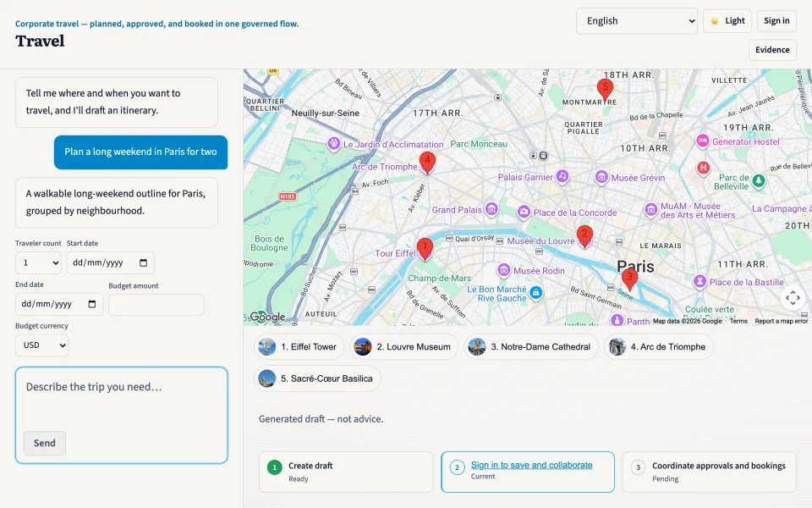Select the Arc de Triomphe chip
The height and width of the screenshot is (508, 812).
658,347
